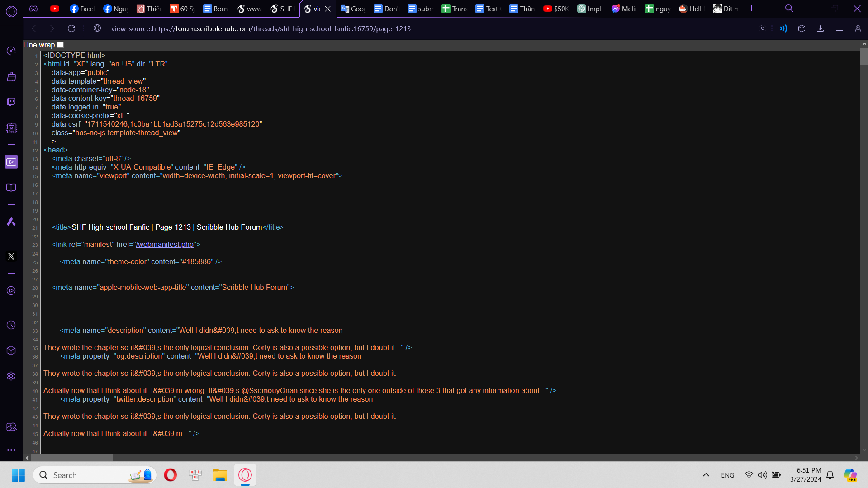Open the Aria AI sidebar icon
The image size is (868, 488).
pos(11,222)
